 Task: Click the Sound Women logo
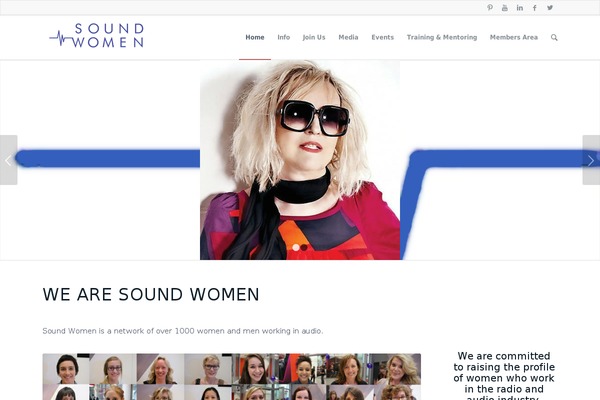tap(96, 36)
